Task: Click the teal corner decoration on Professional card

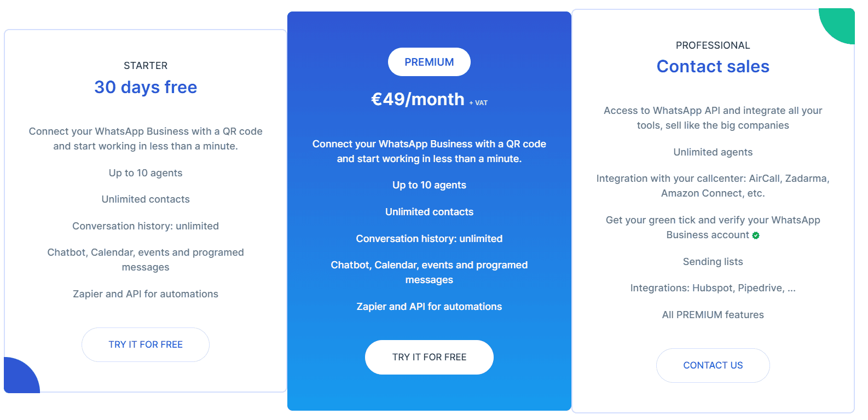Action: coord(840,24)
